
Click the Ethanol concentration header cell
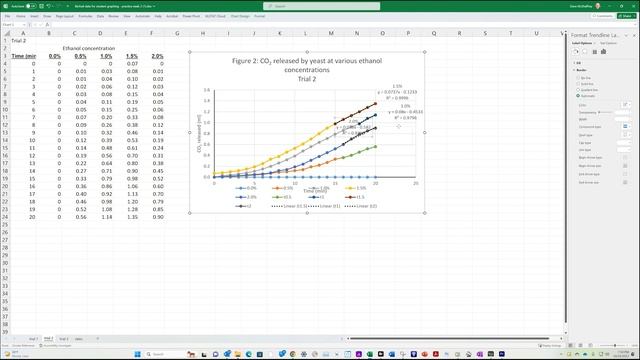(x=89, y=48)
